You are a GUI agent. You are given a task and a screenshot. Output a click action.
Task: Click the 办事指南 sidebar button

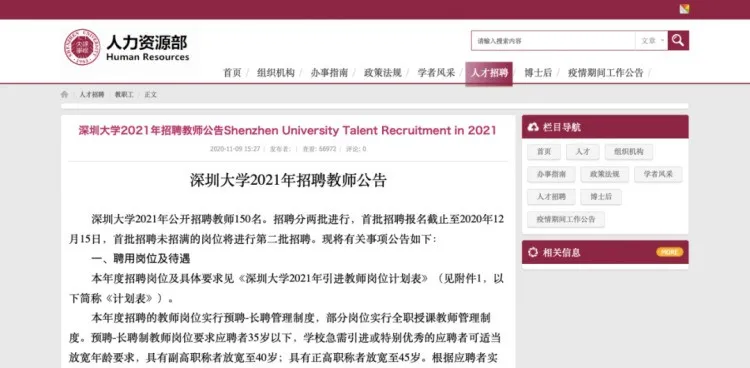551,174
